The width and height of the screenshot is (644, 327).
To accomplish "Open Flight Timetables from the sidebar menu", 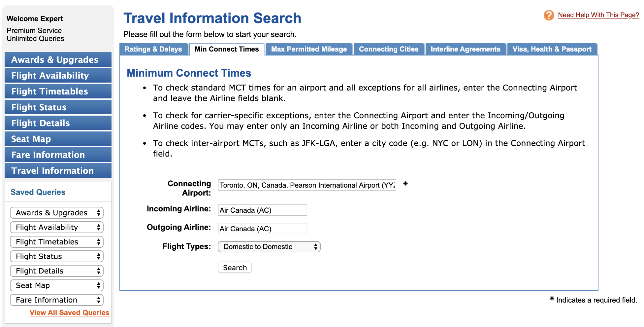I will point(58,91).
